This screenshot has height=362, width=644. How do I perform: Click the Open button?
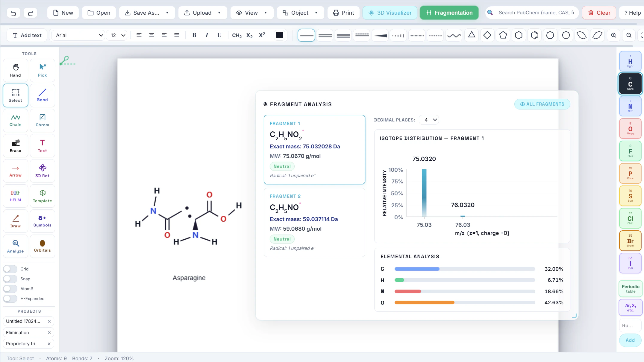coord(99,13)
